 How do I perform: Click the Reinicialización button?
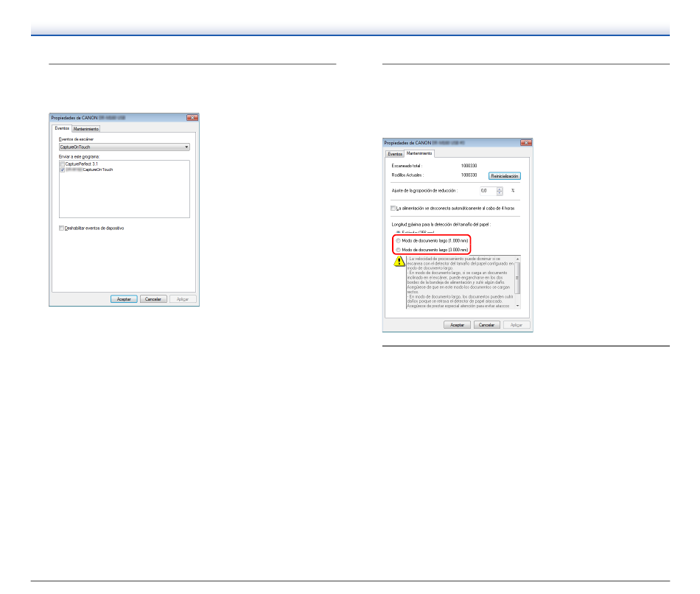tap(505, 176)
